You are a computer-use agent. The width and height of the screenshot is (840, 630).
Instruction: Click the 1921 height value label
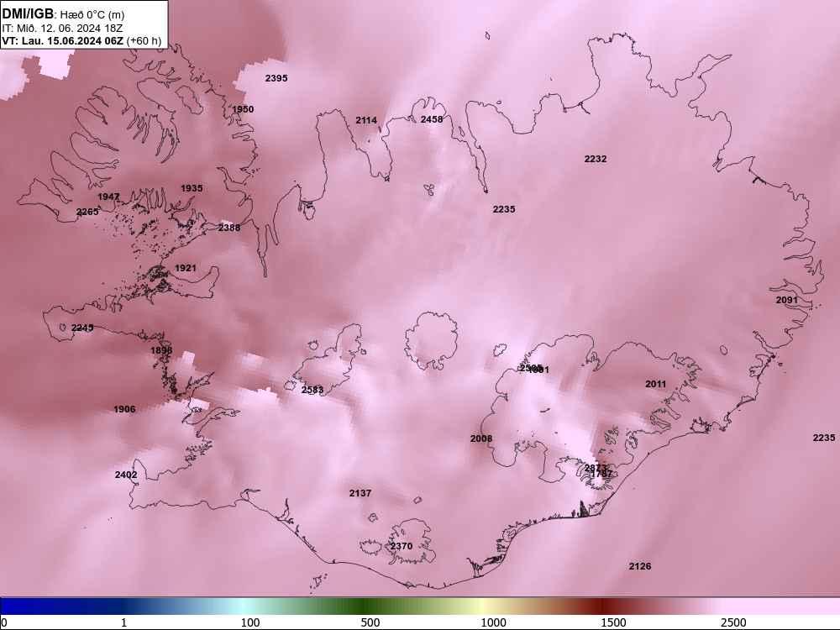(x=186, y=269)
